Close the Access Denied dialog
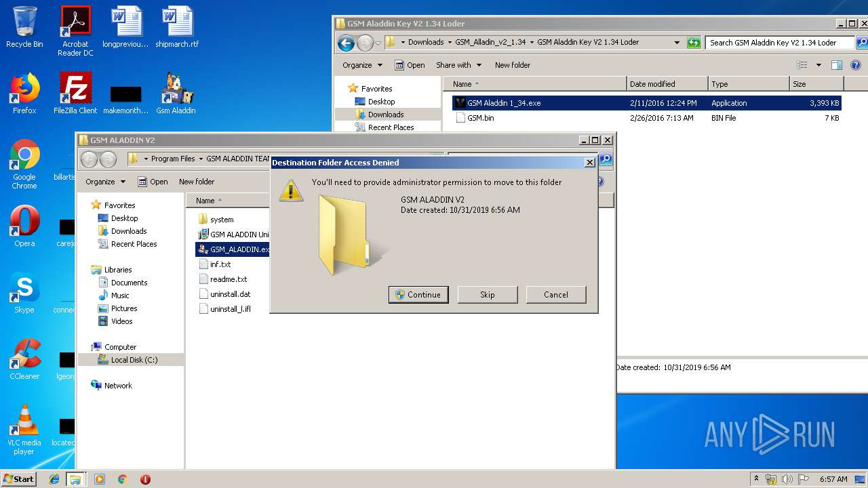The width and height of the screenshot is (868, 488). click(589, 163)
